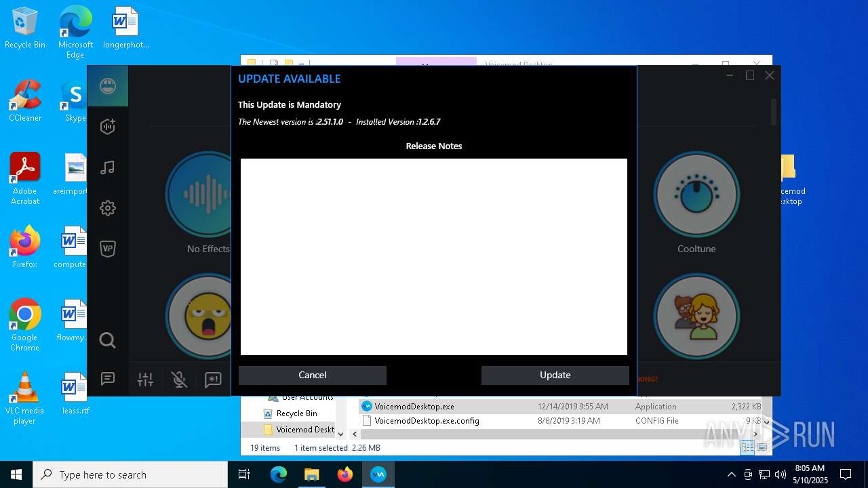
Task: Launch Firefox from the taskbar
Action: (345, 474)
